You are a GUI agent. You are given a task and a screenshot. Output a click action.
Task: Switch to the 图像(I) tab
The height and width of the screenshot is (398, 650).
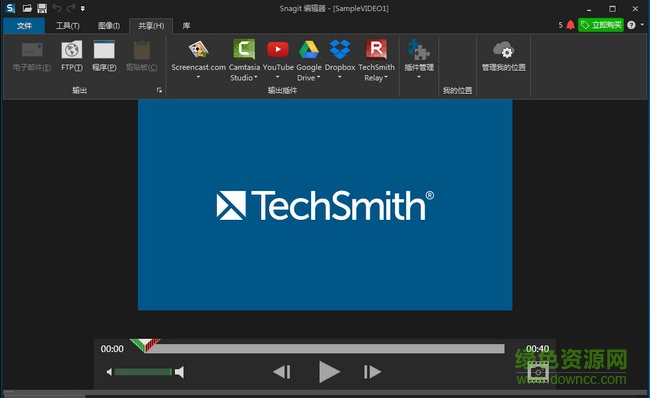coord(109,26)
